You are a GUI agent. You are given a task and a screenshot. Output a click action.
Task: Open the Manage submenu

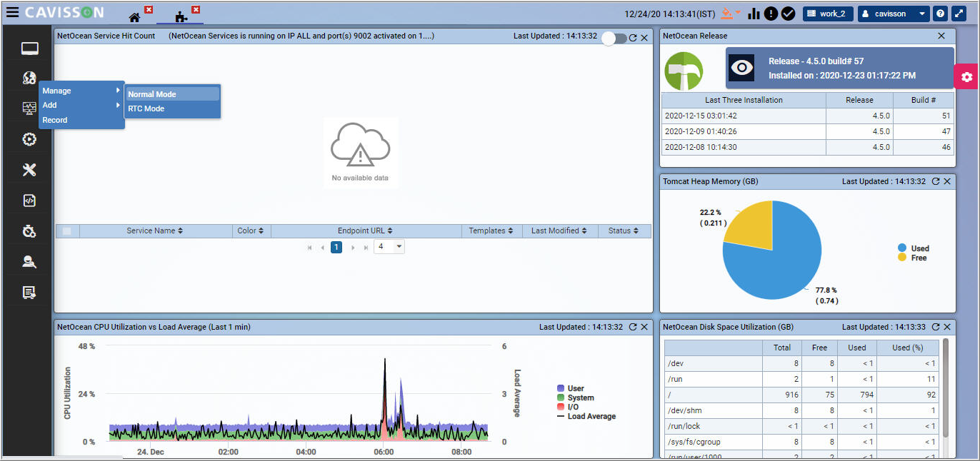81,91
